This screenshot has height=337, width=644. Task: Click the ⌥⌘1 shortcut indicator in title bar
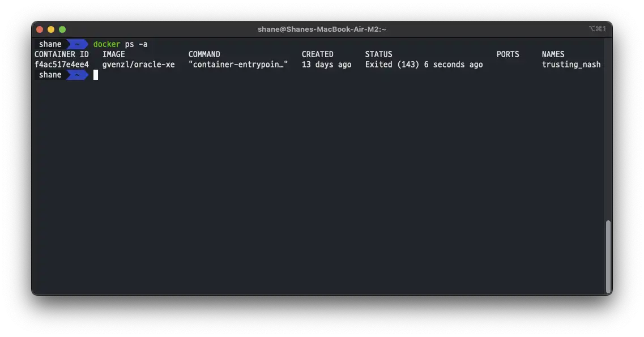pyautogui.click(x=597, y=29)
